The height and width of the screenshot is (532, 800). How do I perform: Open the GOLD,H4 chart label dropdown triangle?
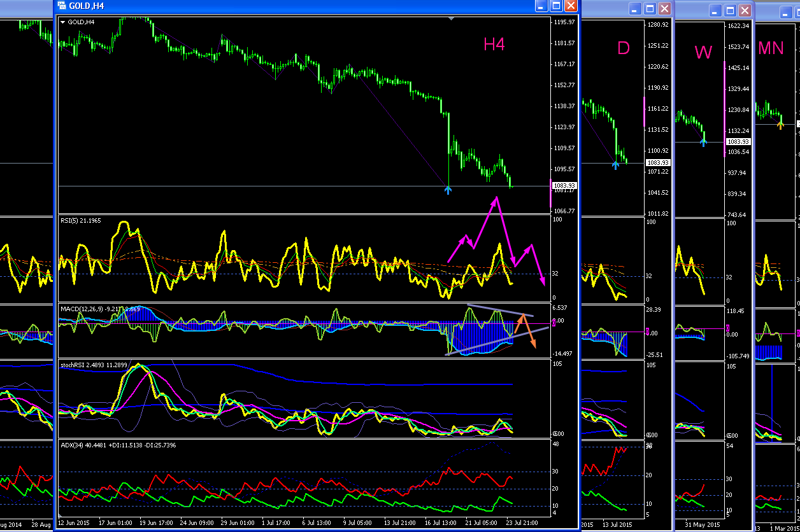click(x=62, y=22)
